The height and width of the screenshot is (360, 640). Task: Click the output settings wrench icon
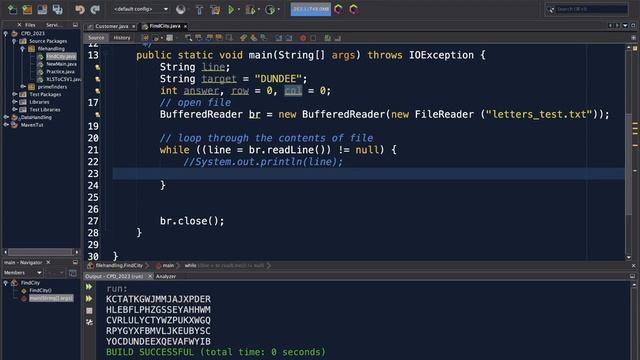point(89,322)
